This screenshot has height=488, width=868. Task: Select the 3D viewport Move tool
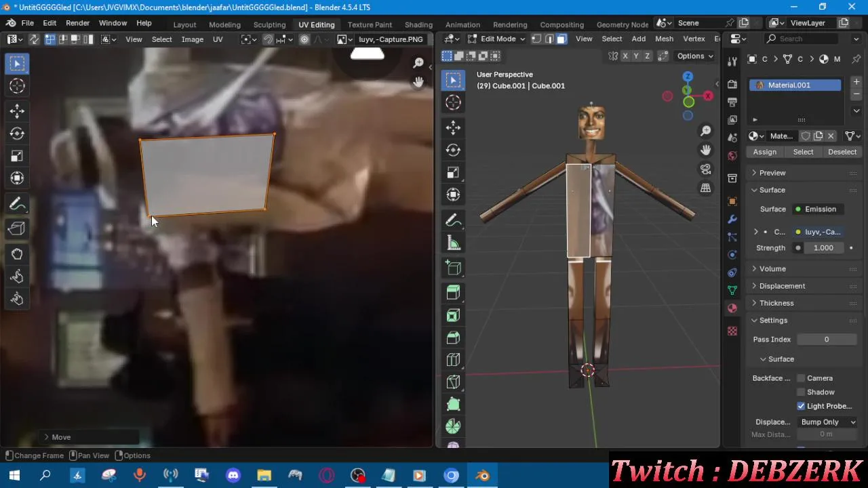tap(453, 127)
